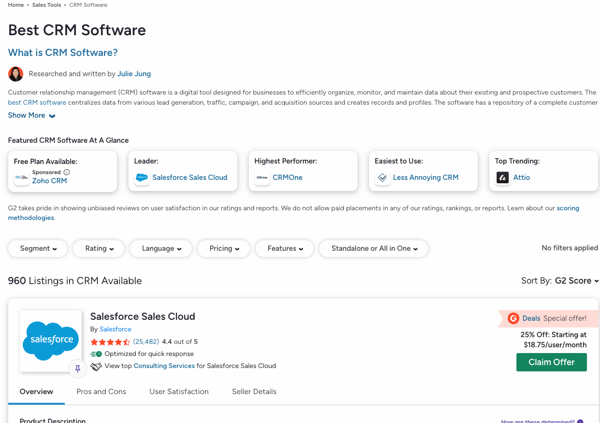
Task: Switch to the Overview tab
Action: pyautogui.click(x=36, y=392)
